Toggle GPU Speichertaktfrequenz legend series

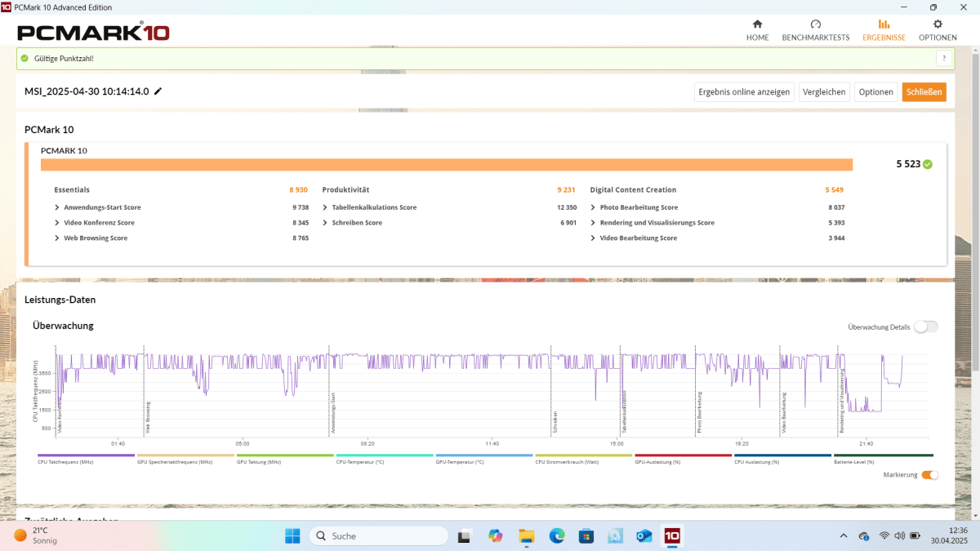coord(185,459)
